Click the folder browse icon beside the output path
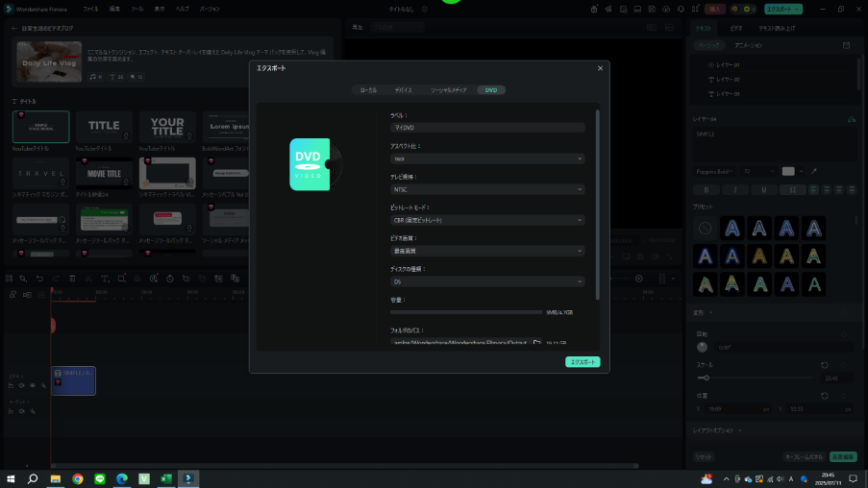This screenshot has height=488, width=868. click(537, 342)
